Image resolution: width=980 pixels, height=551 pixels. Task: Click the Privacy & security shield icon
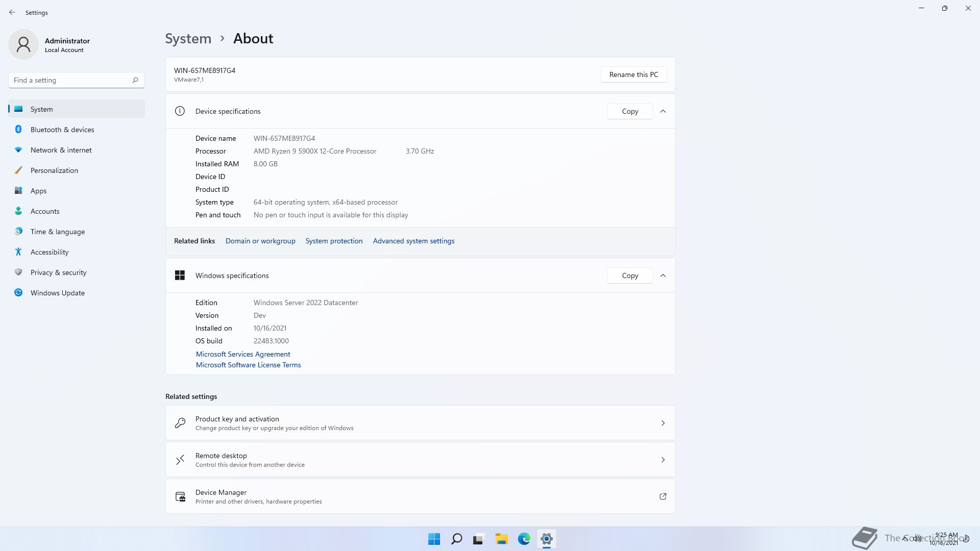pos(18,272)
